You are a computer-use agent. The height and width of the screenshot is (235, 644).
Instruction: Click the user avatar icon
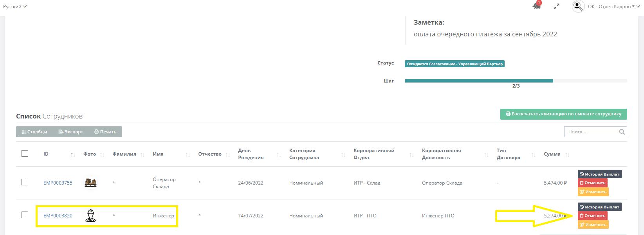(x=578, y=6)
